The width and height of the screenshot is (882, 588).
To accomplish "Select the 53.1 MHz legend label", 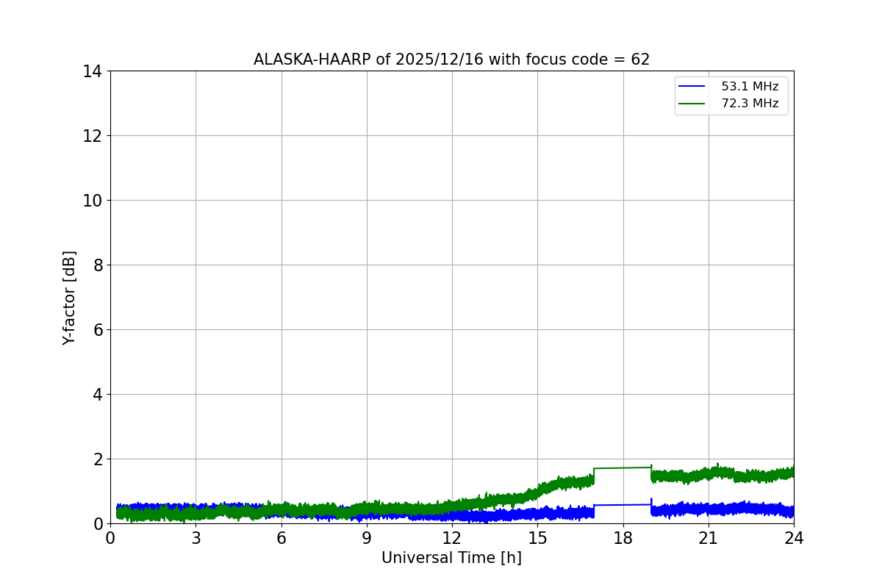I will point(750,87).
